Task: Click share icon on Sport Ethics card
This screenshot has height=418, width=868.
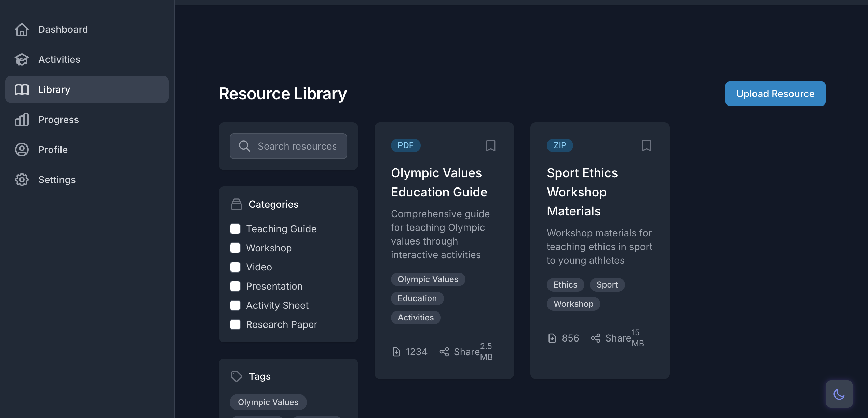Action: coord(596,338)
